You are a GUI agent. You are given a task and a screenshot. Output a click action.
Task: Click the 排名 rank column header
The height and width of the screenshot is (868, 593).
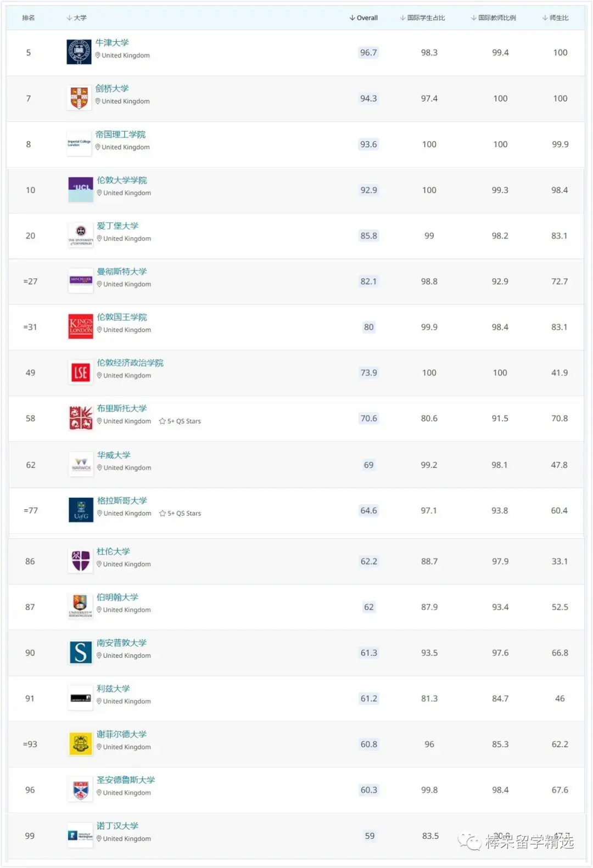[29, 18]
